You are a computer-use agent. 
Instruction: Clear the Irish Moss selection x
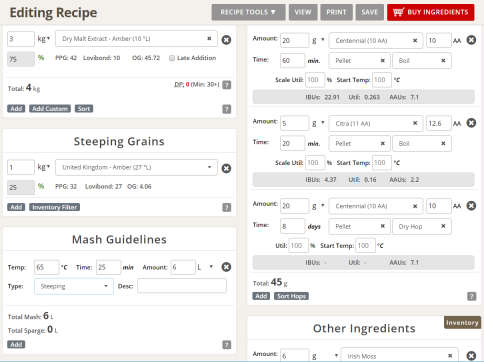(x=450, y=356)
